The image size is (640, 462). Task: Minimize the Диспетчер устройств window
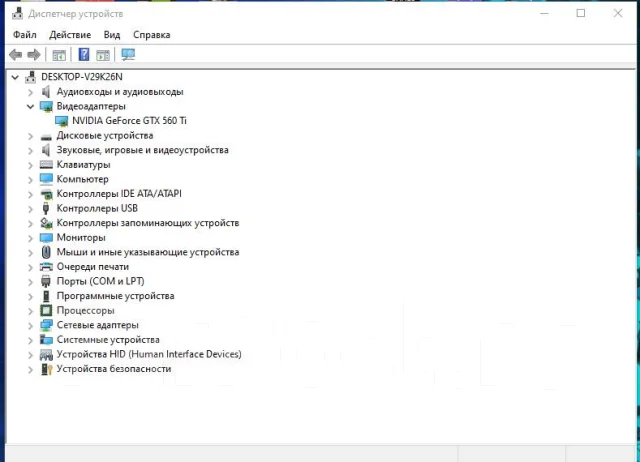[544, 13]
